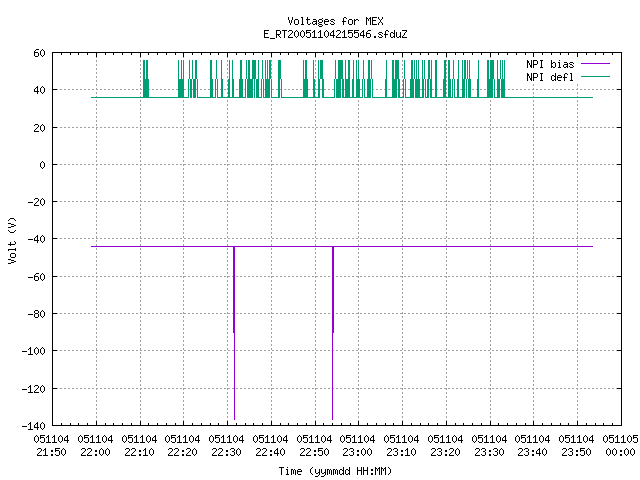Click the purple NPI bias legend line

tap(595, 64)
